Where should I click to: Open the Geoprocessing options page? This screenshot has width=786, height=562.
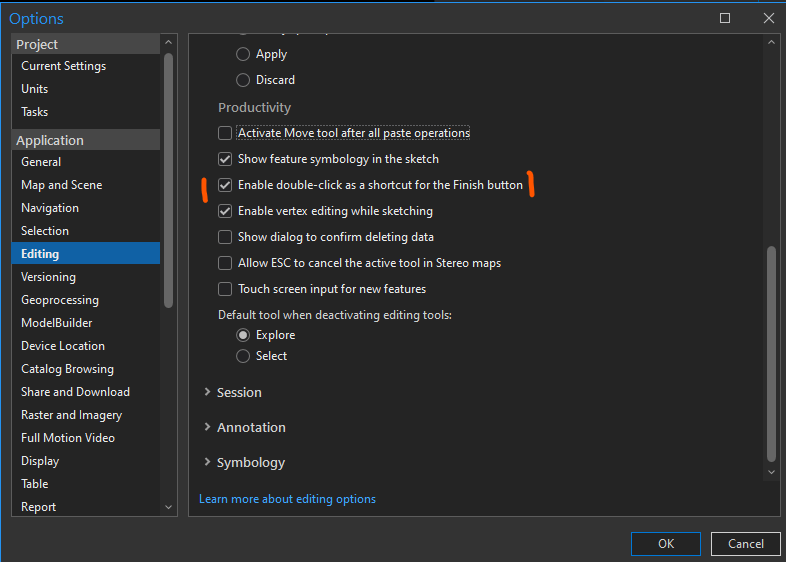pos(60,300)
